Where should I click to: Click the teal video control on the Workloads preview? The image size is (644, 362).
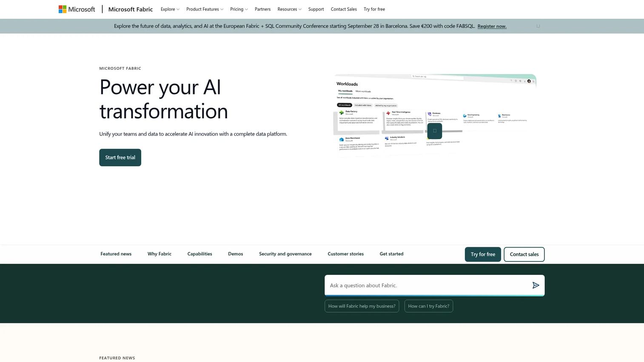click(x=434, y=131)
